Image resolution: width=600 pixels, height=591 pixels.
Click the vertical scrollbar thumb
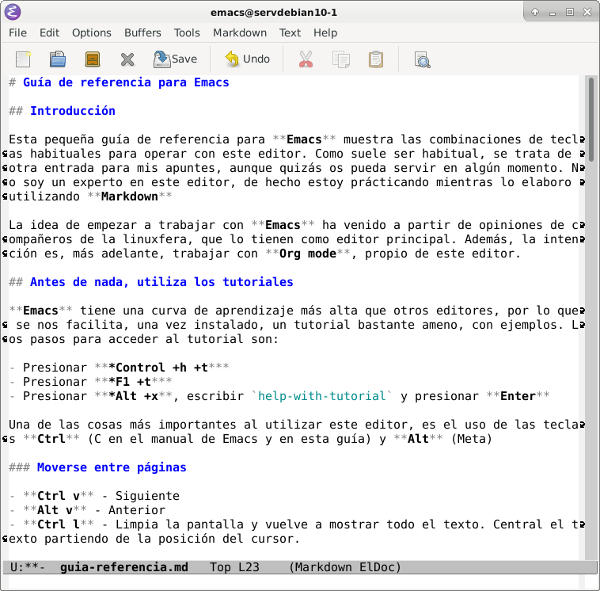point(591,119)
